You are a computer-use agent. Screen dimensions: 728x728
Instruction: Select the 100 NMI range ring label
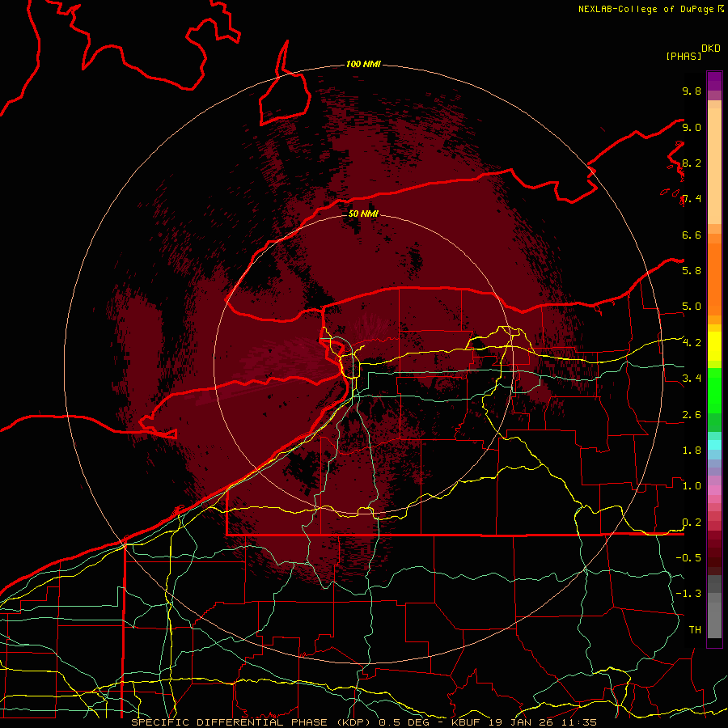click(363, 64)
